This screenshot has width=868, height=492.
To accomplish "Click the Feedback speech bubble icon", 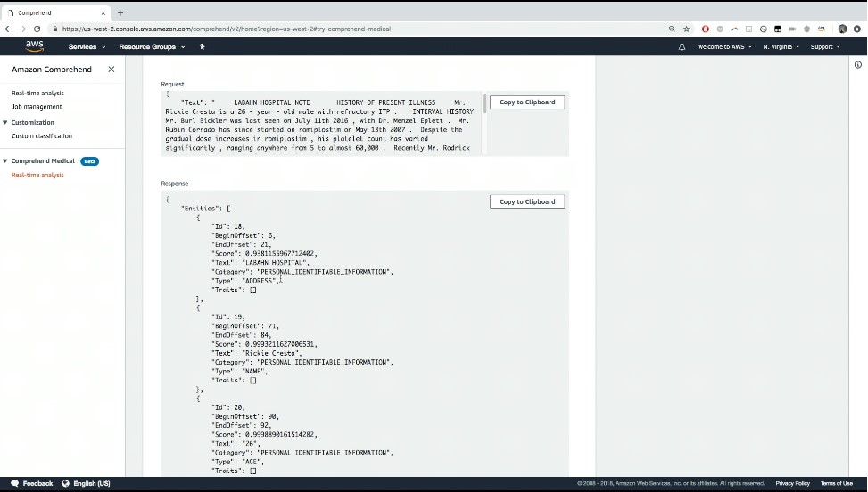I will [x=15, y=483].
